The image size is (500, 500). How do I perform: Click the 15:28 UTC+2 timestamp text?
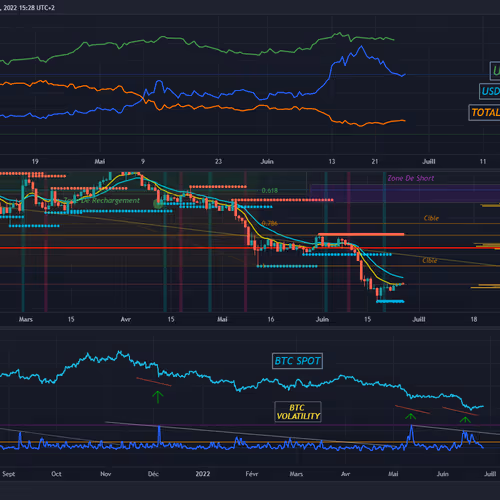[37, 8]
